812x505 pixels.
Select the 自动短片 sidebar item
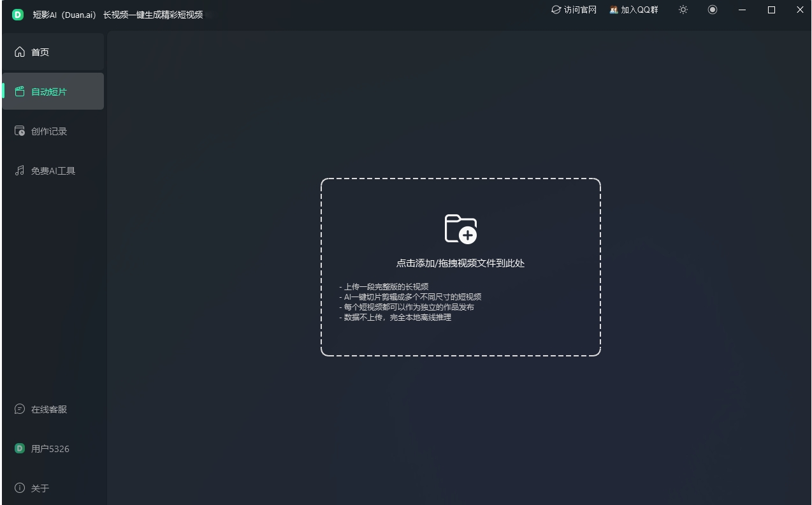point(53,91)
